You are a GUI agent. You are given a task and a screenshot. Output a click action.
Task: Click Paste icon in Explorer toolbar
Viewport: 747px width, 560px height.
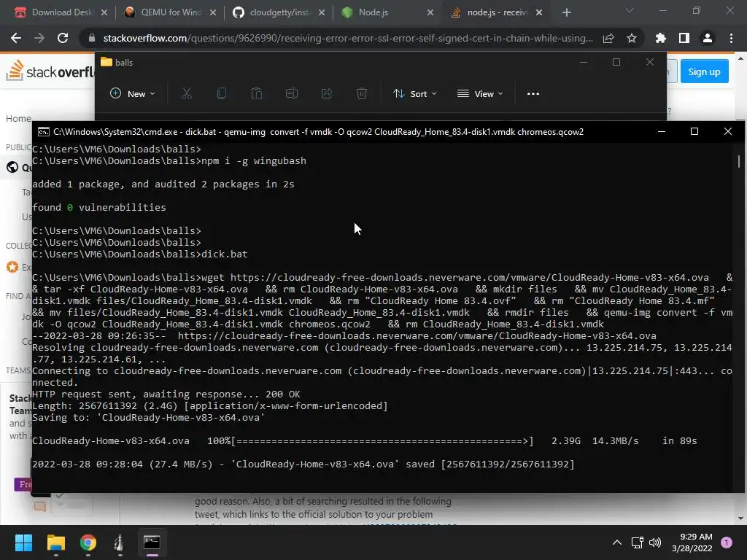(x=256, y=94)
